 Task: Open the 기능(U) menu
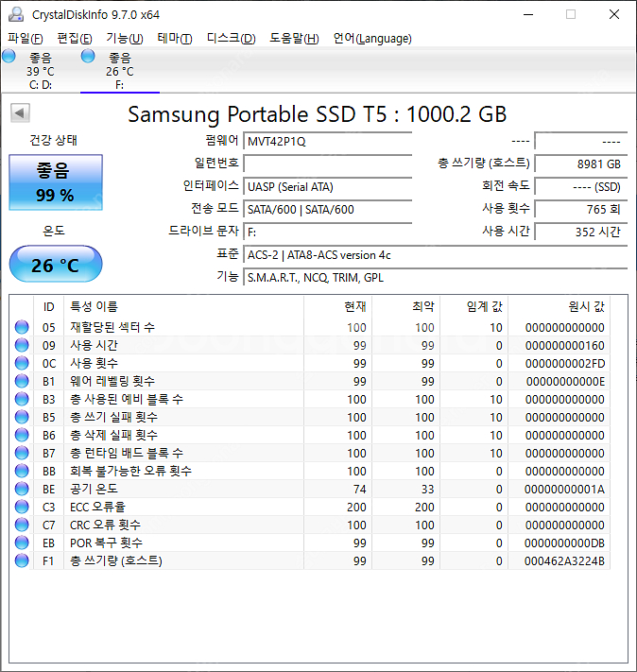125,39
